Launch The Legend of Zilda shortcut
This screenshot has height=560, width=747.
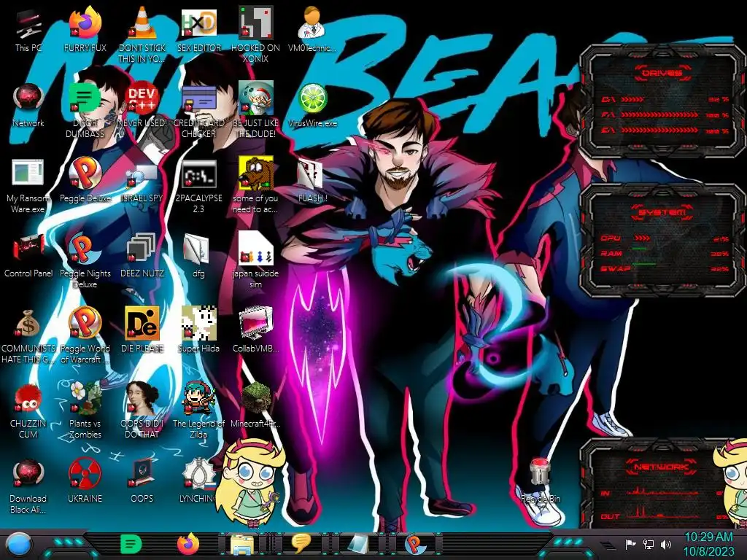tap(198, 411)
